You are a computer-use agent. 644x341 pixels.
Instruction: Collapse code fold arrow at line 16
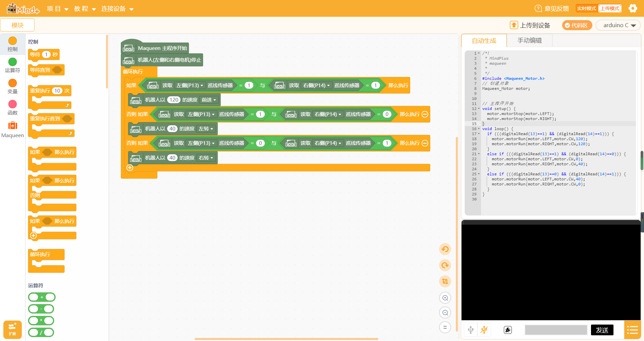[x=479, y=129]
